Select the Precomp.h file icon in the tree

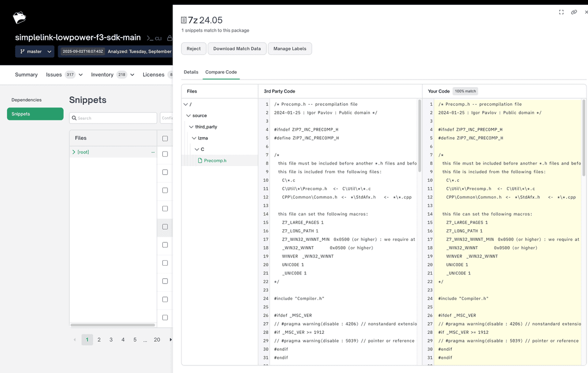[201, 160]
